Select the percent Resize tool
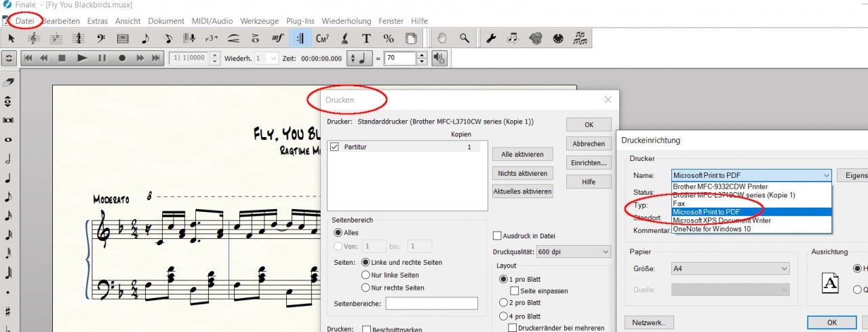This screenshot has height=332, width=868. [x=389, y=38]
